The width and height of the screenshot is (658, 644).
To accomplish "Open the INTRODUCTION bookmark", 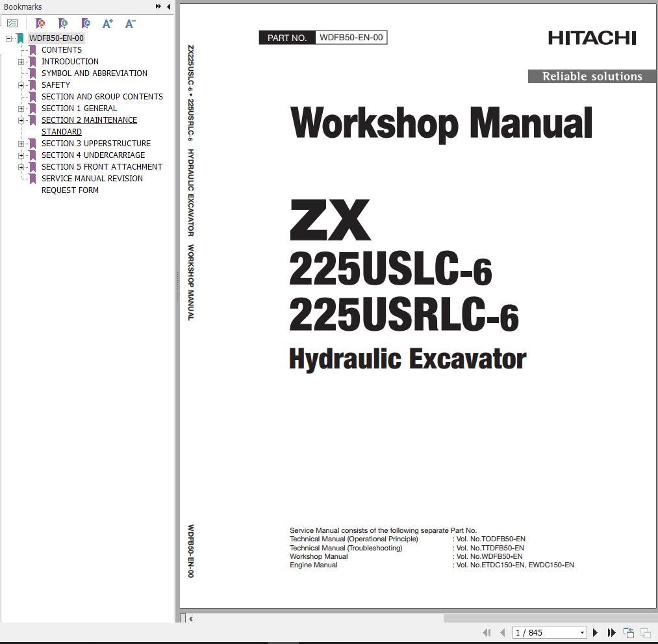I will 70,62.
